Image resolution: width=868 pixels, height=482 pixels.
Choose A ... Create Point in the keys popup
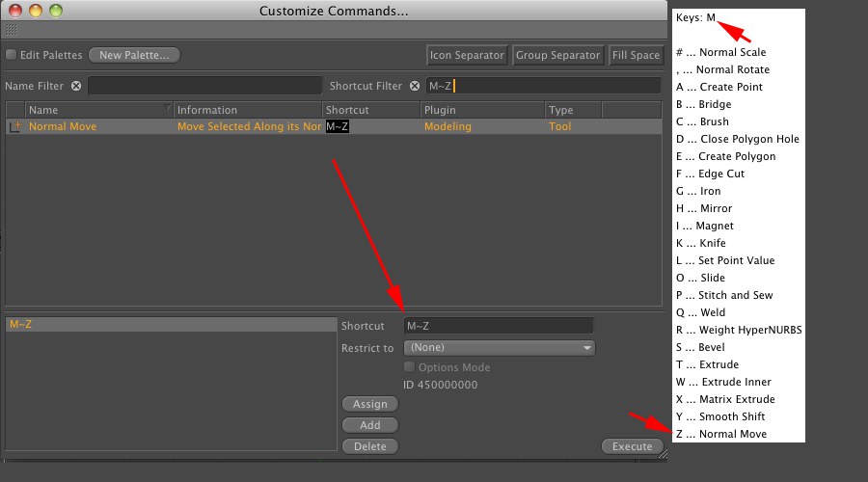pyautogui.click(x=719, y=87)
